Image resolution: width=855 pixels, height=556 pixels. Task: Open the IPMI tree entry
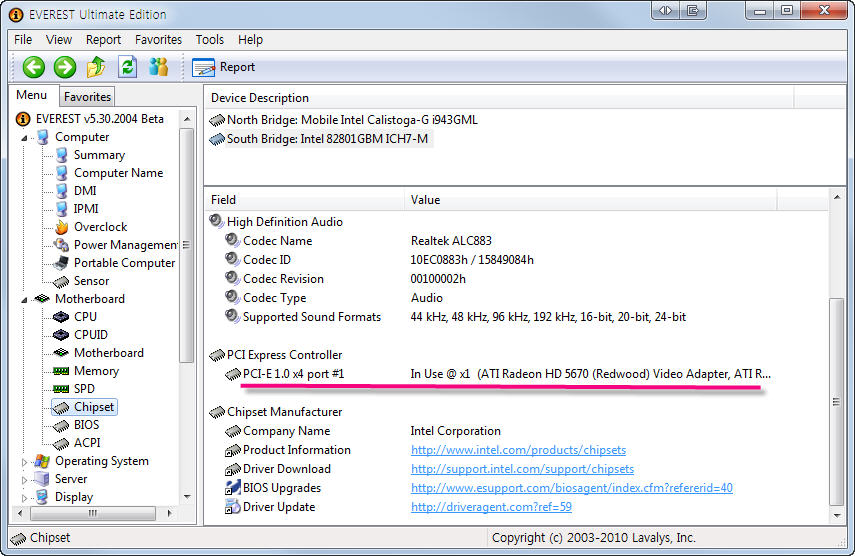[86, 209]
